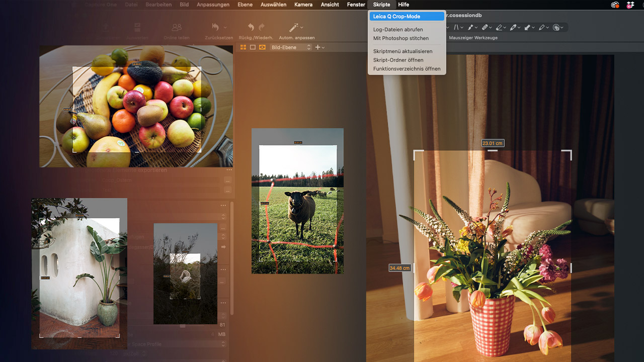The width and height of the screenshot is (644, 362).
Task: Click Funktionsverzeichnis öffnen entry
Action: (x=407, y=69)
